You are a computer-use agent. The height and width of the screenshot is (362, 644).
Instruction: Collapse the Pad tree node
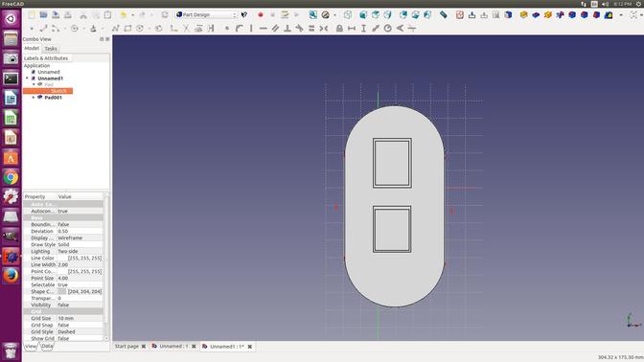coord(34,84)
